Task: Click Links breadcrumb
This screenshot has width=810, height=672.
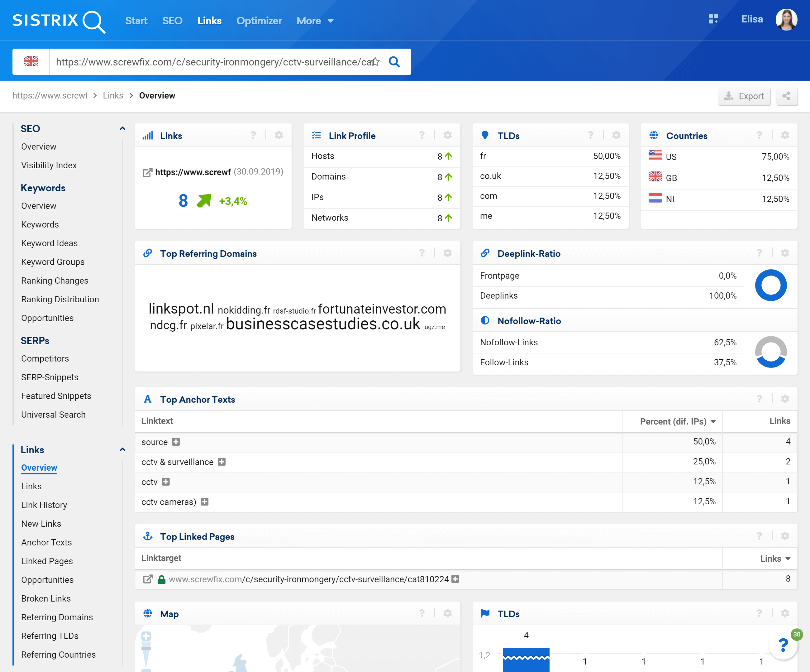Action: (113, 96)
